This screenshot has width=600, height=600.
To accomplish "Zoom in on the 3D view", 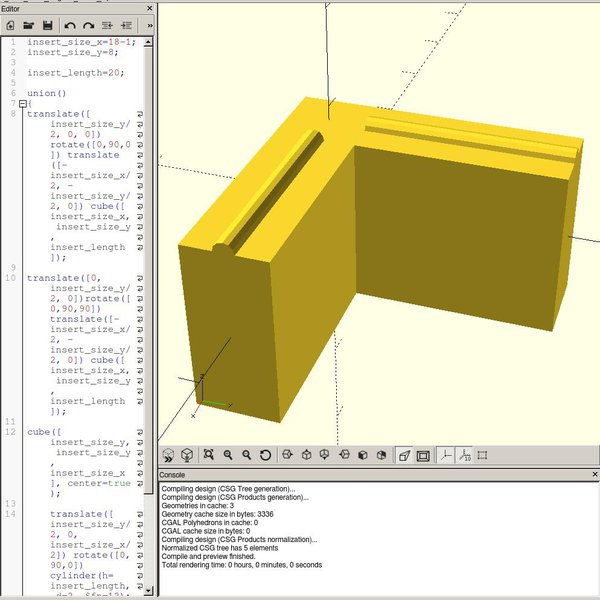I will click(228, 455).
